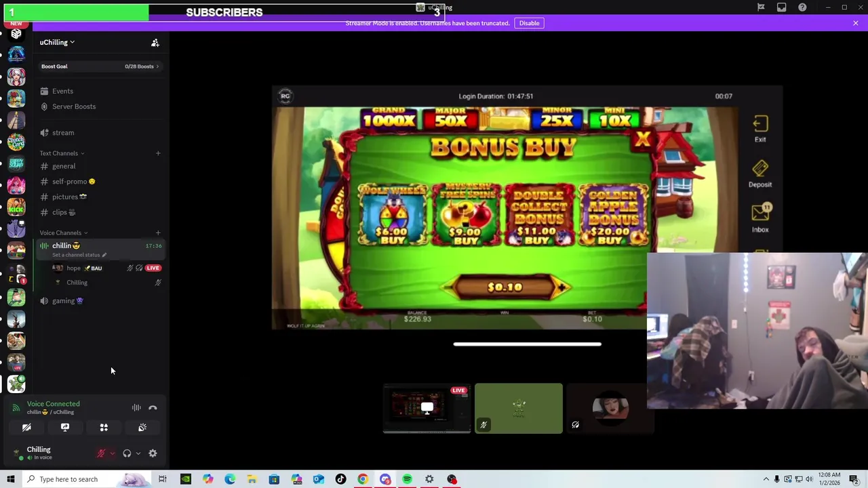Open the #general text channel
Image resolution: width=868 pixels, height=488 pixels.
click(x=100, y=166)
